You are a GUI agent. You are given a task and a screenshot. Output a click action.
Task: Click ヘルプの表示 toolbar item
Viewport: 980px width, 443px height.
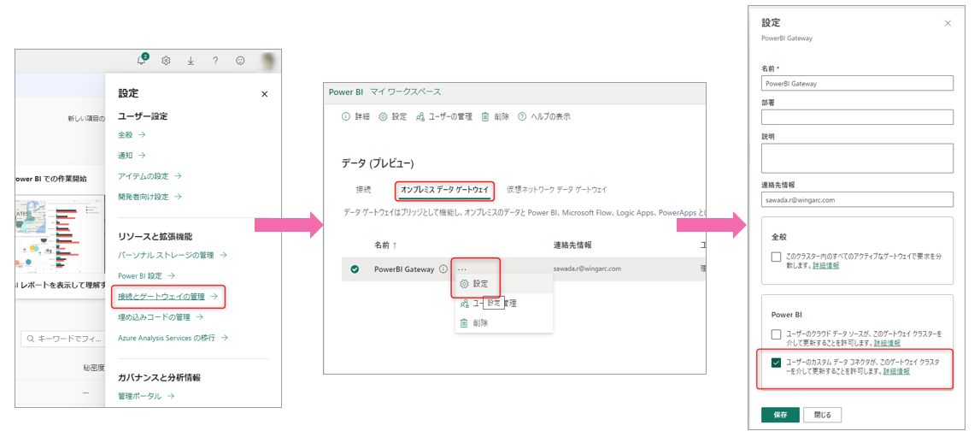coord(543,116)
